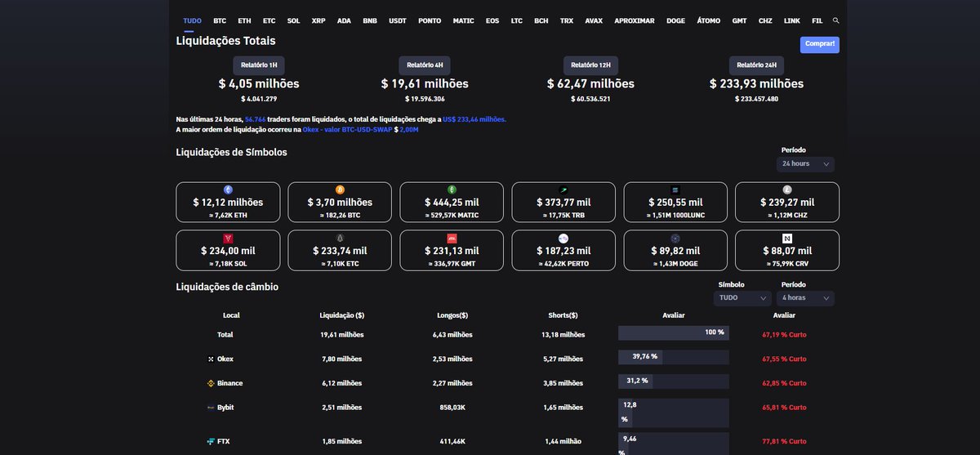Image resolution: width=980 pixels, height=455 pixels.
Task: Select the SOL tab
Action: pos(293,20)
